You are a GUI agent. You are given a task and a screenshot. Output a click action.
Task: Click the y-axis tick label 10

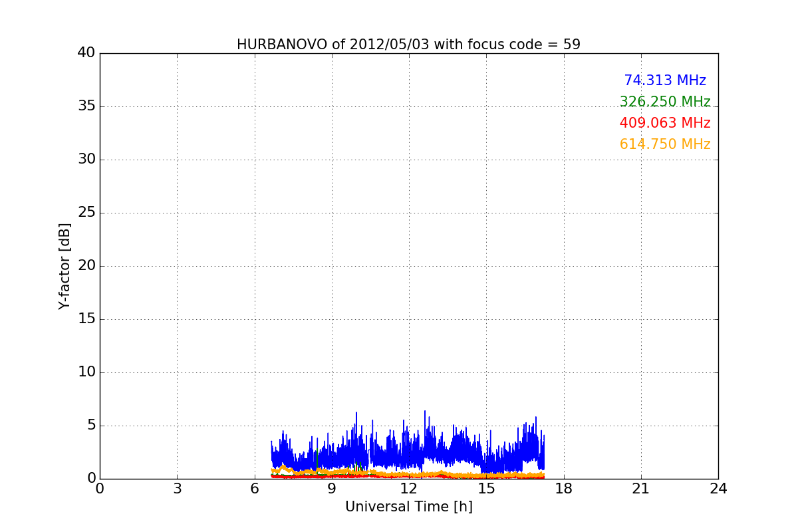pos(86,372)
